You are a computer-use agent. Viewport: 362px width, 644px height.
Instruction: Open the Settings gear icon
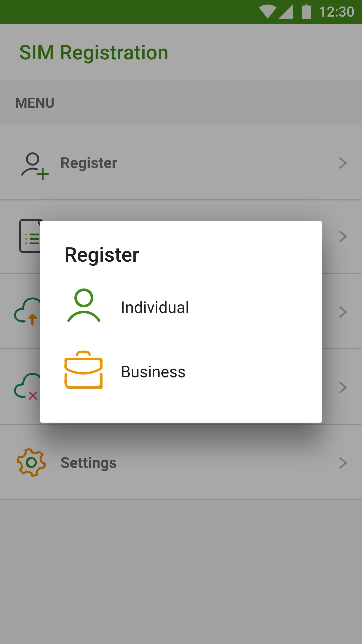click(x=31, y=462)
